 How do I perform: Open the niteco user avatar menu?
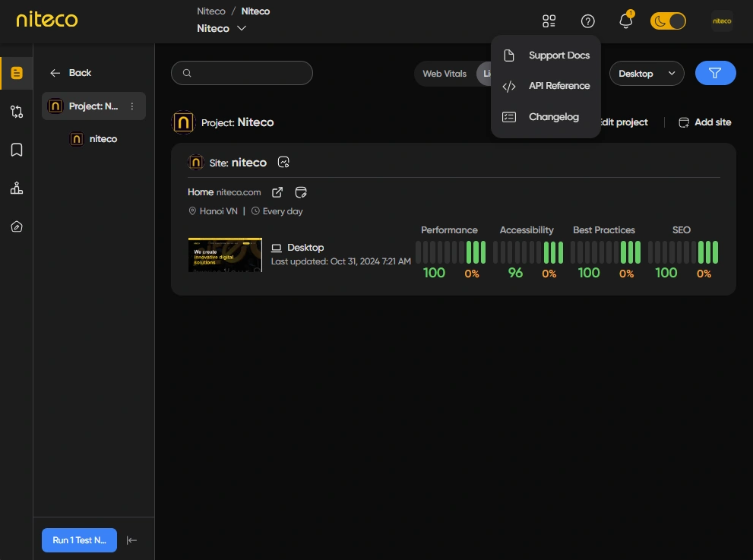(x=722, y=21)
